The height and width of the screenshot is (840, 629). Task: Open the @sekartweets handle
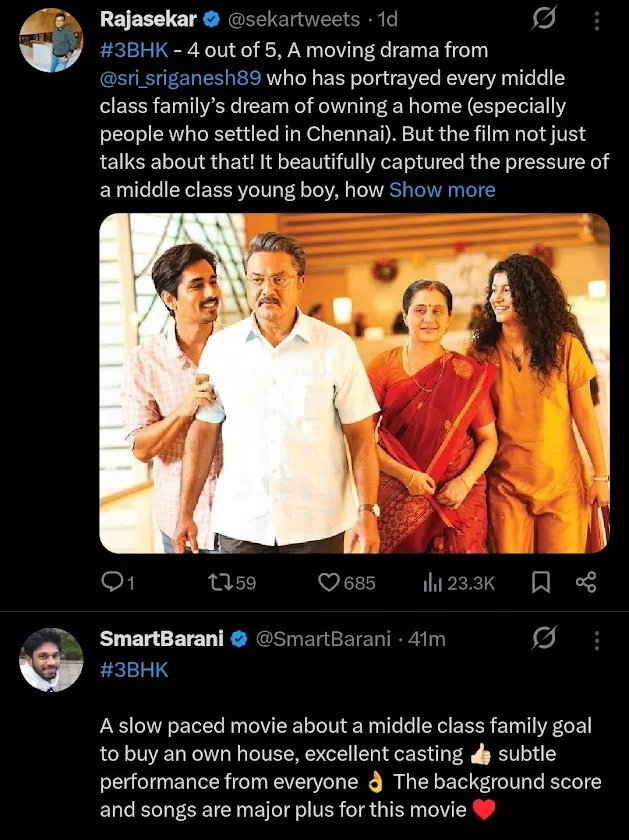pyautogui.click(x=308, y=20)
